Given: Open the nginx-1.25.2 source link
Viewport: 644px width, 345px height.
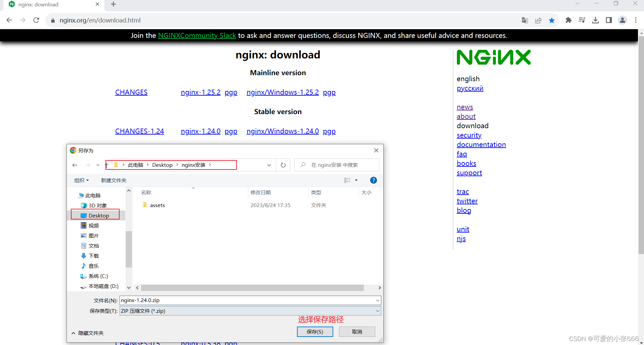Looking at the screenshot, I should 201,92.
